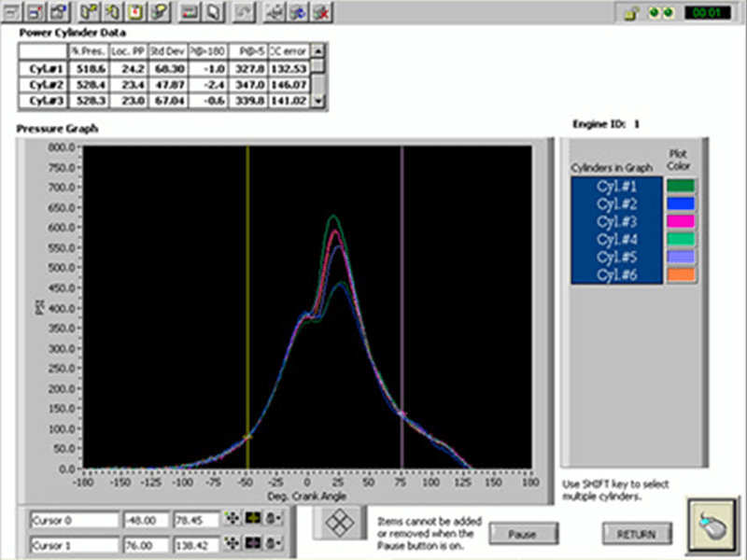Screen dimensions: 747x560
Task: Click the purple Cursor 1 style icon
Action: (x=252, y=542)
